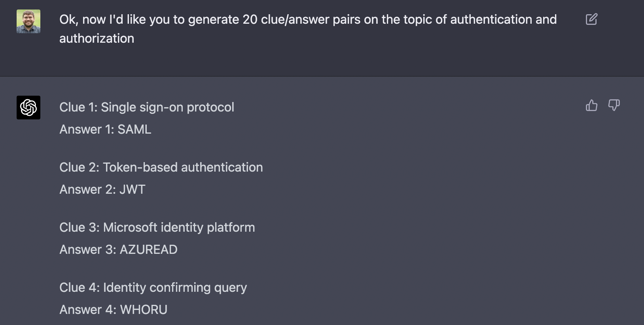Viewport: 644px width, 325px height.
Task: Click the 'Clue 2:' label
Action: point(79,167)
